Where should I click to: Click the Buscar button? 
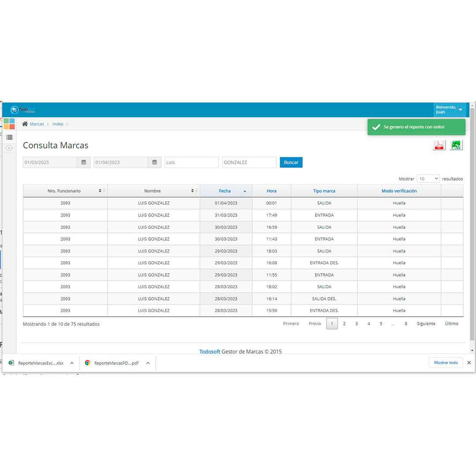pyautogui.click(x=291, y=162)
